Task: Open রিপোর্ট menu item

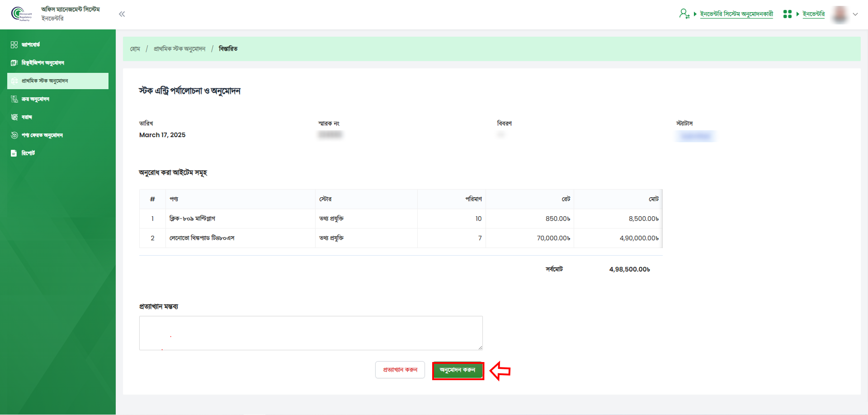Action: 58,153
